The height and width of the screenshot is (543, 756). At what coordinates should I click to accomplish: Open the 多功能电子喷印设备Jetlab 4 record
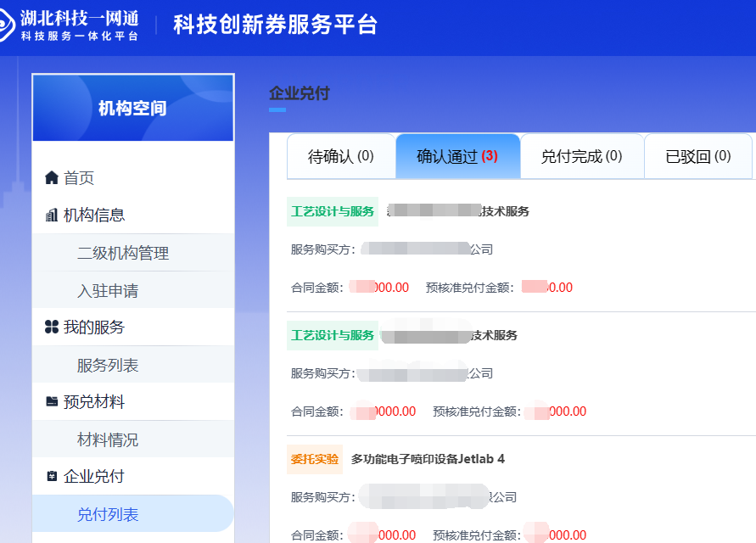pos(428,459)
